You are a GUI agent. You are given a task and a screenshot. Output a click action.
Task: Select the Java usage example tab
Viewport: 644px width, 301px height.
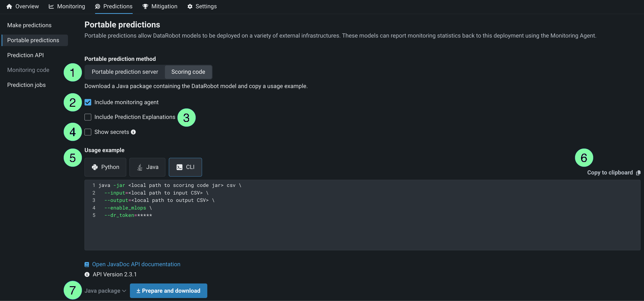tap(147, 167)
